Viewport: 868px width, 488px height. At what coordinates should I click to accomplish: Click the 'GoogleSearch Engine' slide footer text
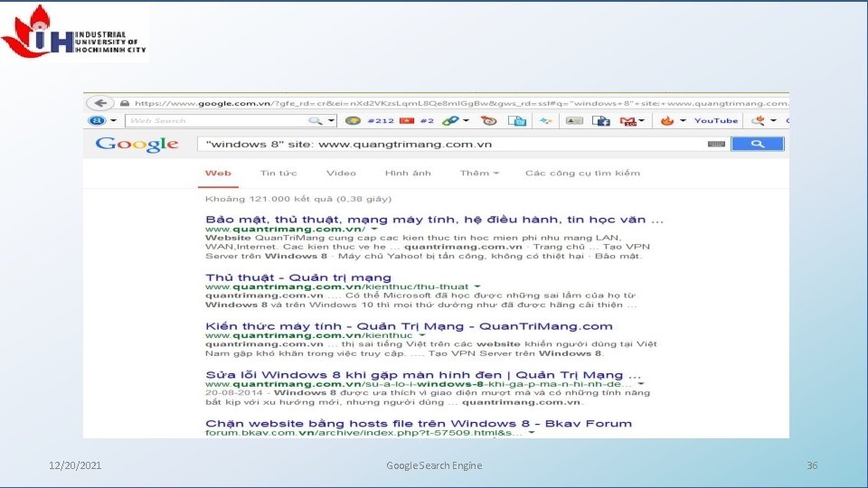click(x=434, y=465)
